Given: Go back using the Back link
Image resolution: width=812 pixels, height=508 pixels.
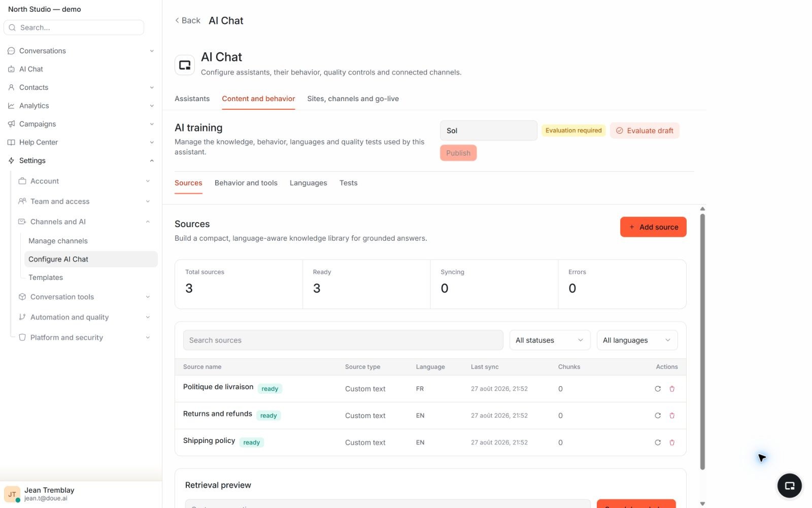Looking at the screenshot, I should point(188,20).
